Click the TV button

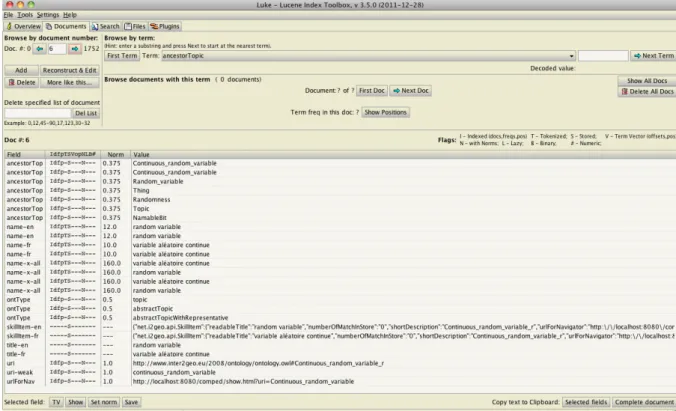pos(56,402)
